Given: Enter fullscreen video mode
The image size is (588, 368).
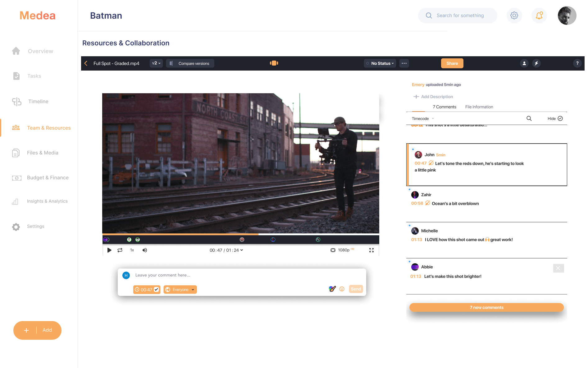Looking at the screenshot, I should [x=371, y=250].
